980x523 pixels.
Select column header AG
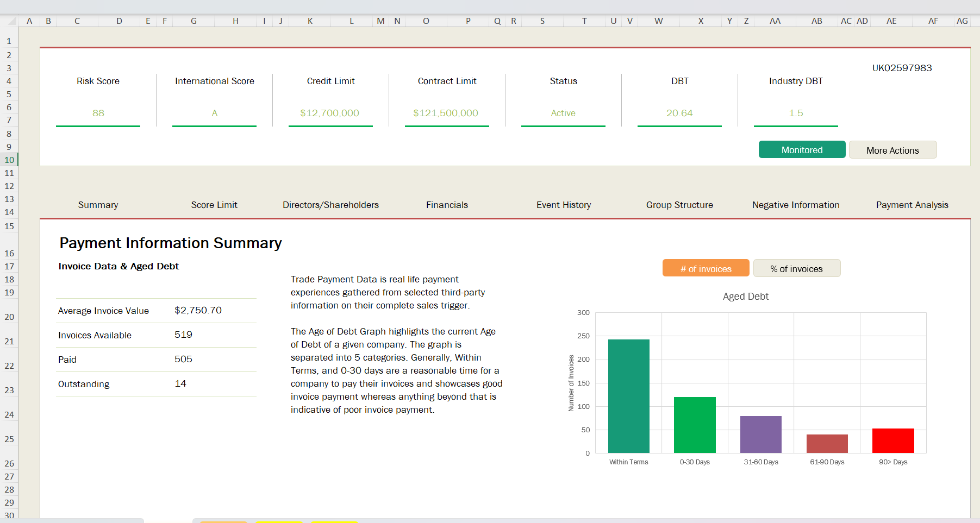pos(962,21)
